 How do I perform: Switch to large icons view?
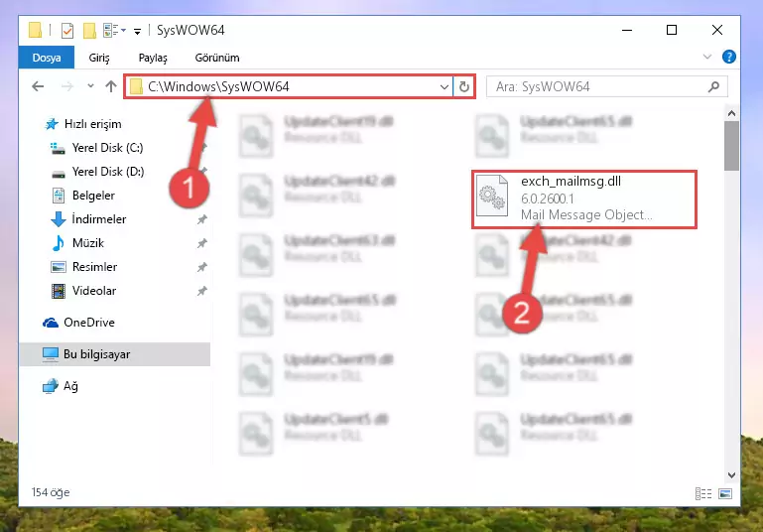pos(725,493)
